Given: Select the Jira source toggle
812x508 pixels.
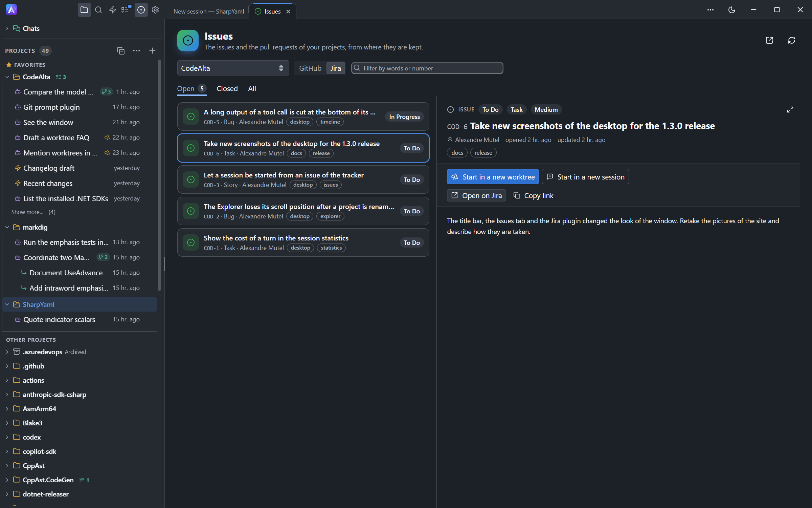Looking at the screenshot, I should (x=336, y=68).
